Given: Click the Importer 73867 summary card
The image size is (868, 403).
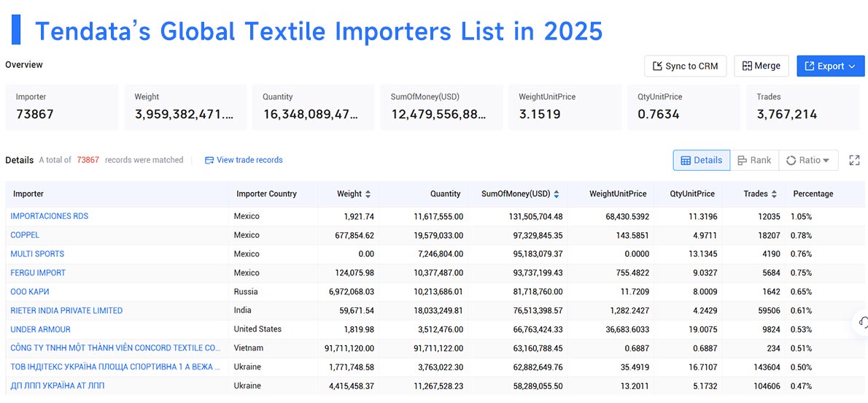Looking at the screenshot, I should [62, 107].
